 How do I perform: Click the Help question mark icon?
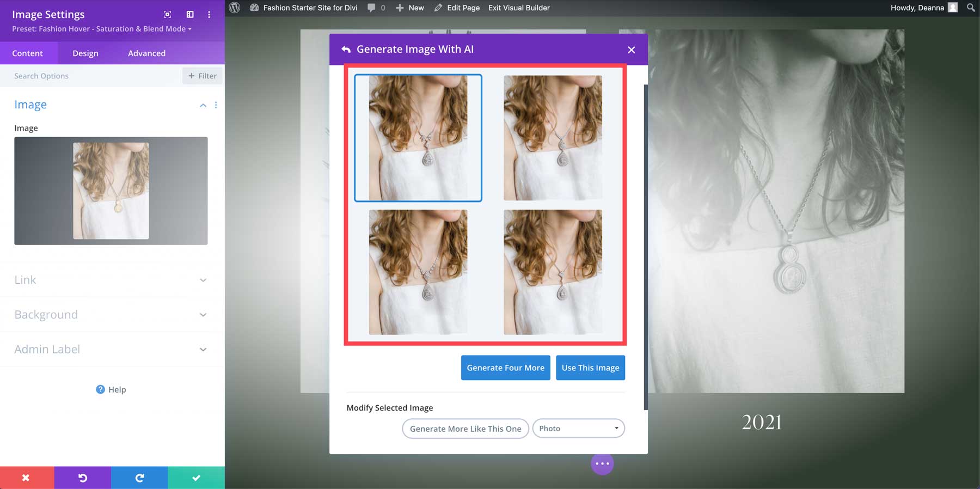click(x=100, y=389)
